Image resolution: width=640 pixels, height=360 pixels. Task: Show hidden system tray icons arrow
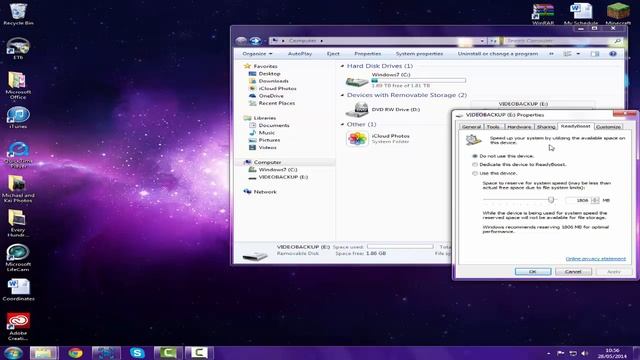(x=549, y=353)
